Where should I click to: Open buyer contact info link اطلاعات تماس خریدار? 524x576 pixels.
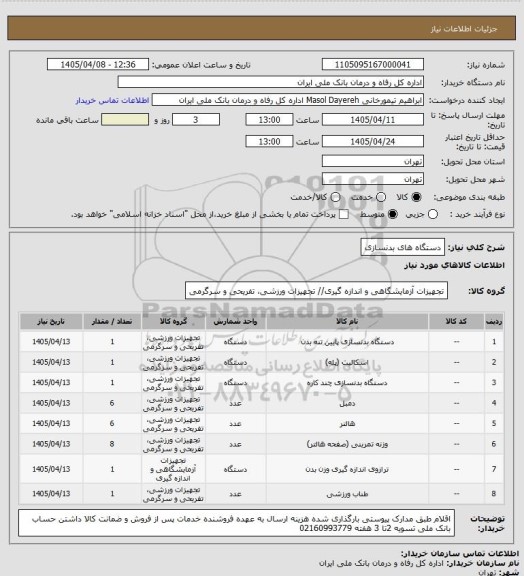[x=112, y=100]
